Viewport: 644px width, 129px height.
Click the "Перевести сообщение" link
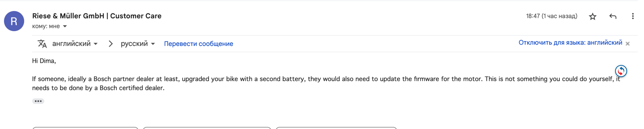(x=198, y=44)
